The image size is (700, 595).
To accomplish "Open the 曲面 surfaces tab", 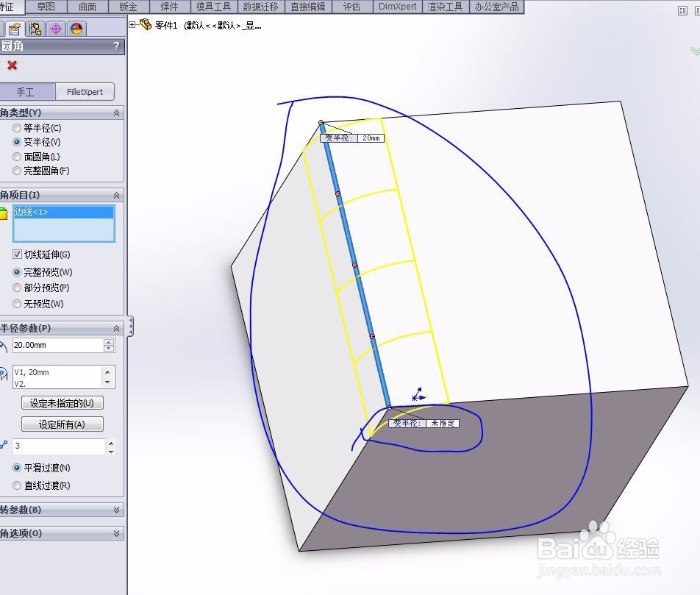I will tap(87, 7).
